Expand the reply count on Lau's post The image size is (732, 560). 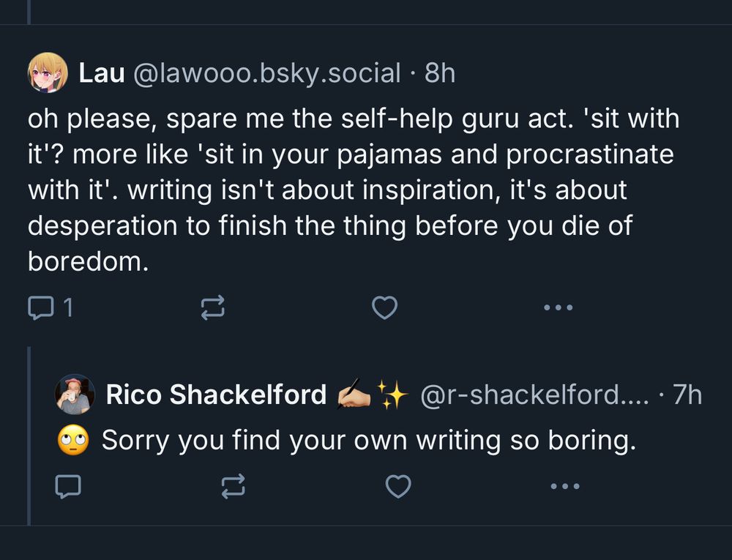[48, 307]
